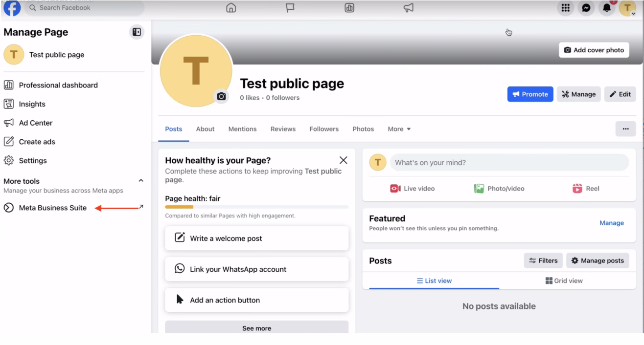Viewport: 644px width, 345px height.
Task: Click the Edit button
Action: click(x=620, y=94)
